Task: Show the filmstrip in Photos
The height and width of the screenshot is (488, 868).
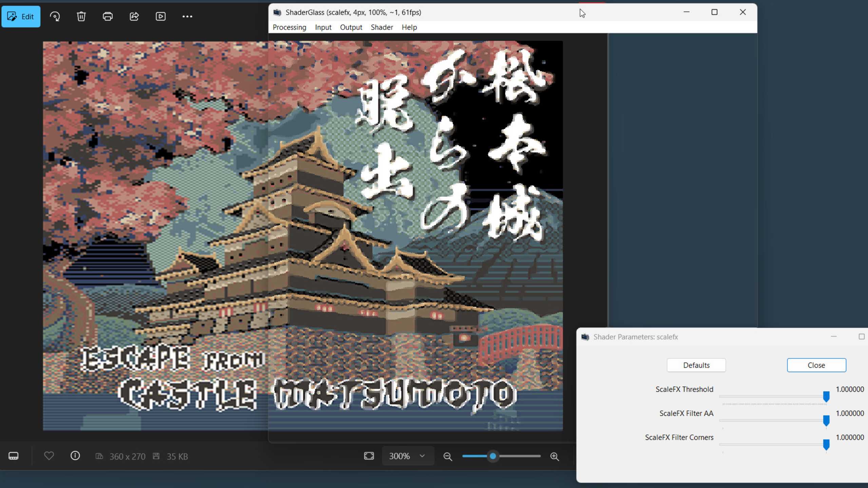Action: [x=14, y=456]
